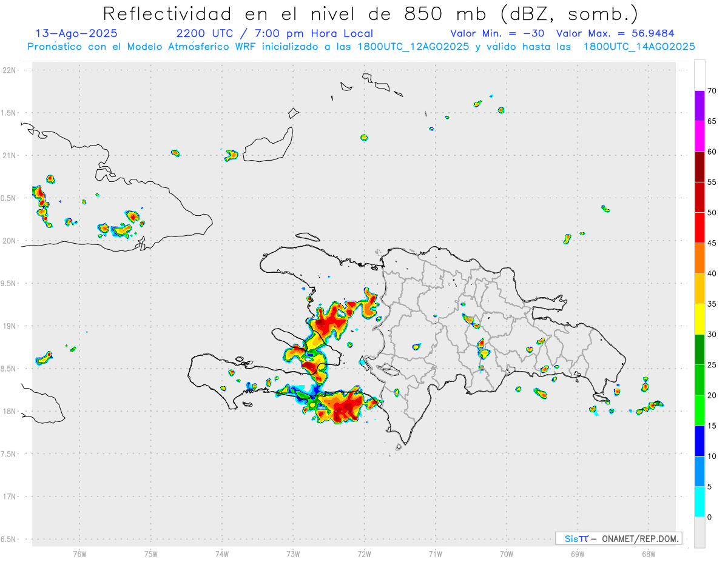Click the colorbar value label '15'
728x562 pixels.
[x=712, y=426]
